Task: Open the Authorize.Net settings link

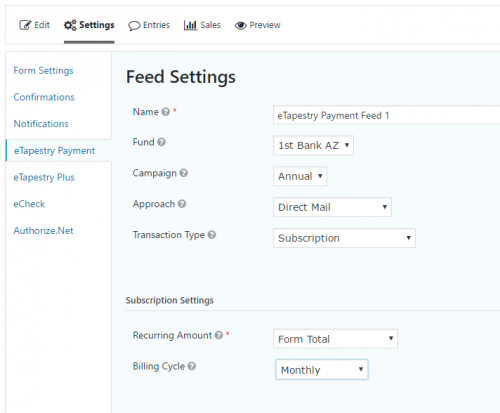Action: pyautogui.click(x=43, y=231)
